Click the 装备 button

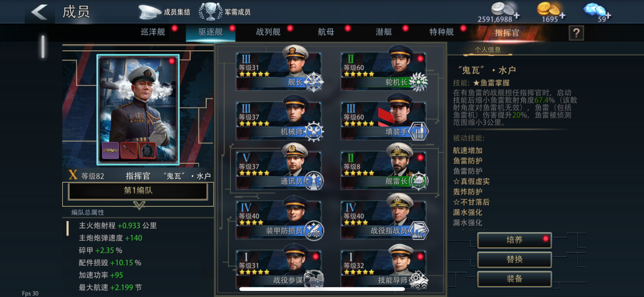tap(514, 279)
